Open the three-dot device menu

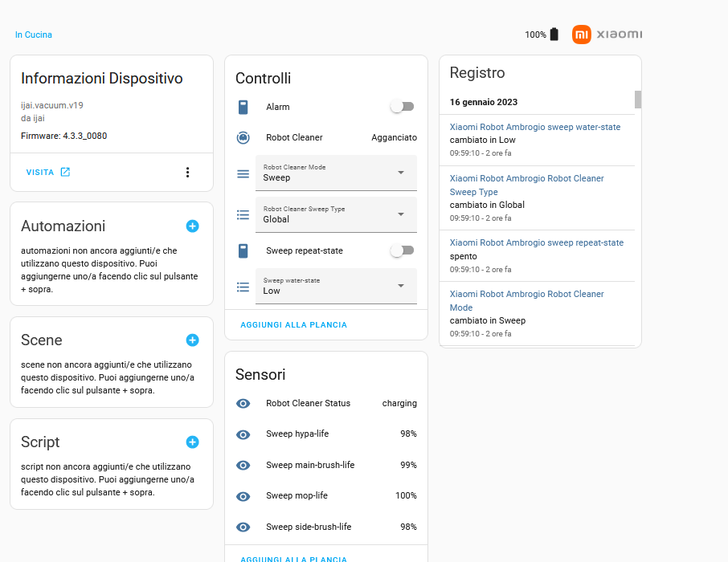click(187, 173)
